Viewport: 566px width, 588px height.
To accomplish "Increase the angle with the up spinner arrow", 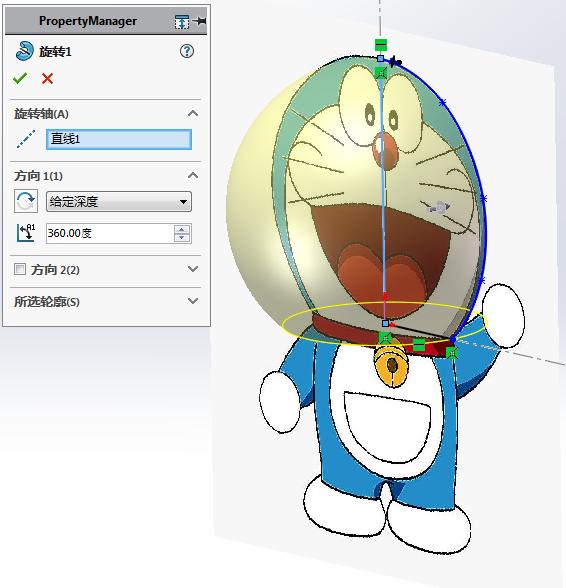I will pyautogui.click(x=182, y=229).
